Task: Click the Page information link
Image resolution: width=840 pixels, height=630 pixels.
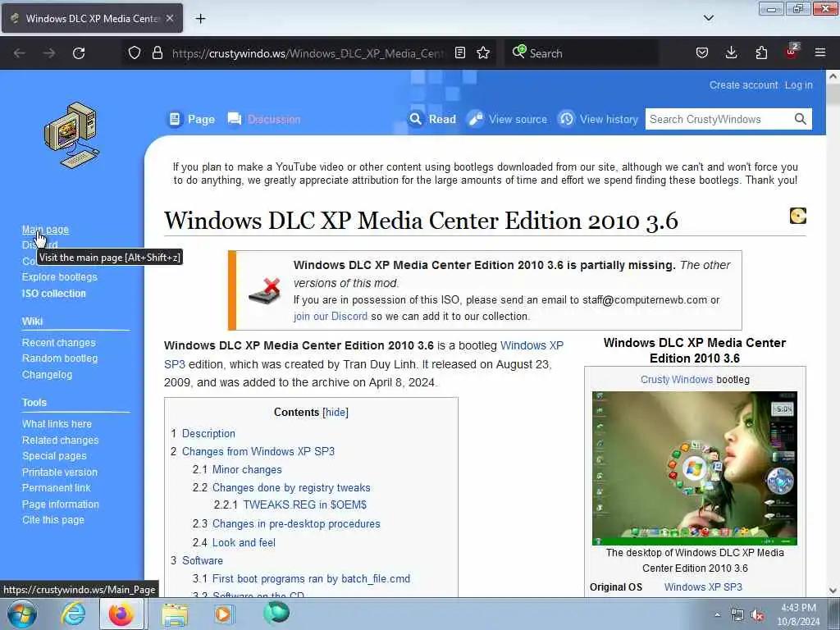Action: pyautogui.click(x=60, y=504)
